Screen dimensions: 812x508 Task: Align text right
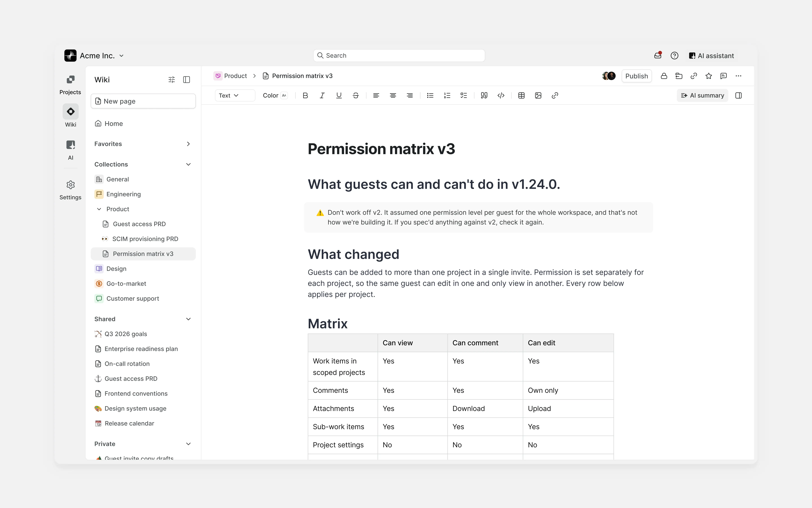(410, 95)
